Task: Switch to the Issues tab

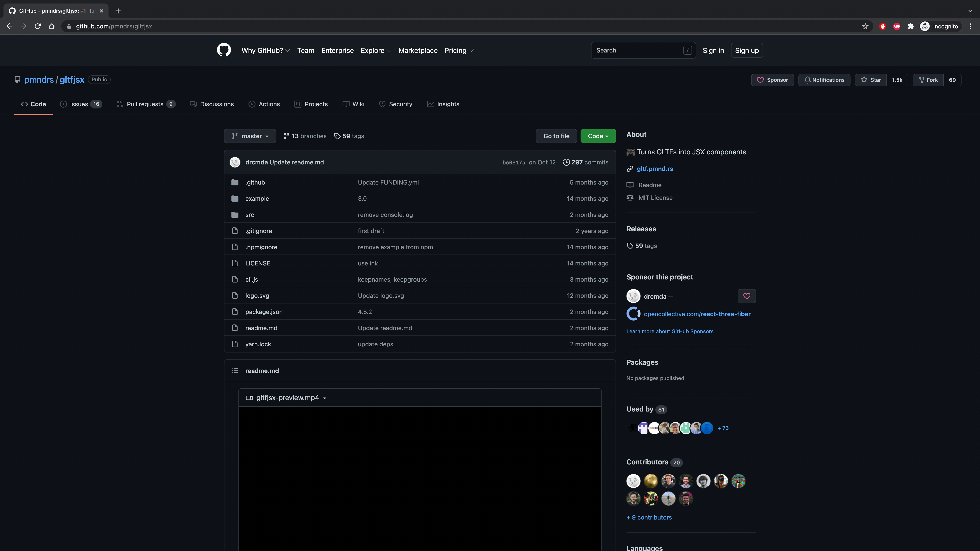Action: coord(79,104)
